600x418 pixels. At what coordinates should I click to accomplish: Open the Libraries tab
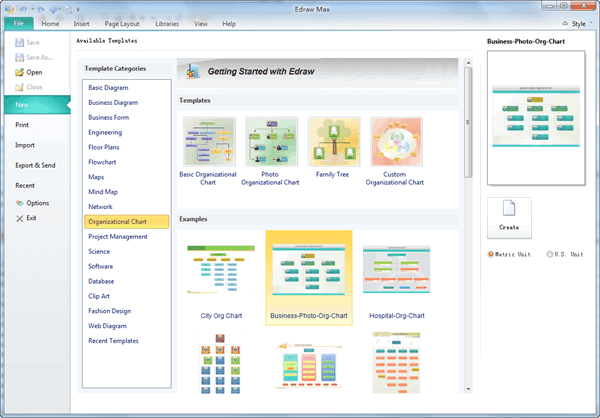click(167, 24)
